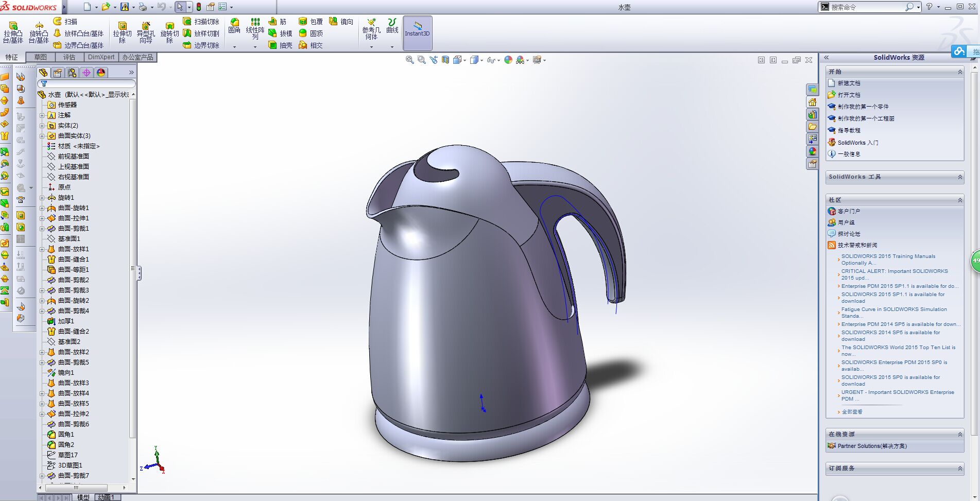Switch to the 特征 (Features) tab
Image resolution: width=980 pixels, height=501 pixels.
12,57
